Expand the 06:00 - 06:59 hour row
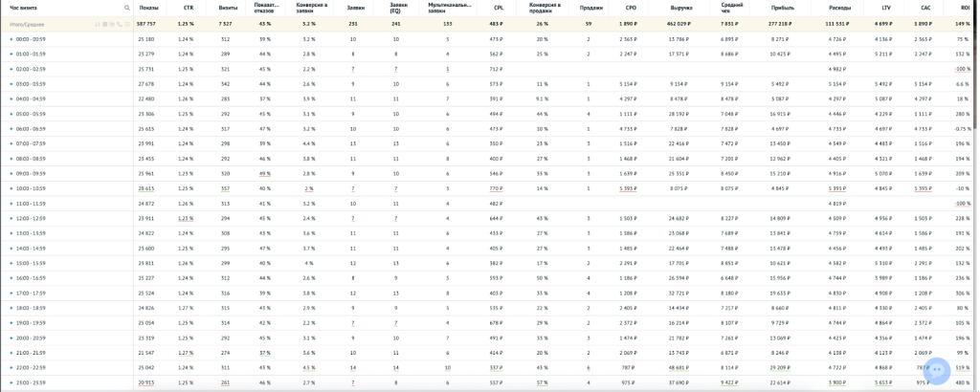Viewport: 980px width, 392px height. point(11,129)
